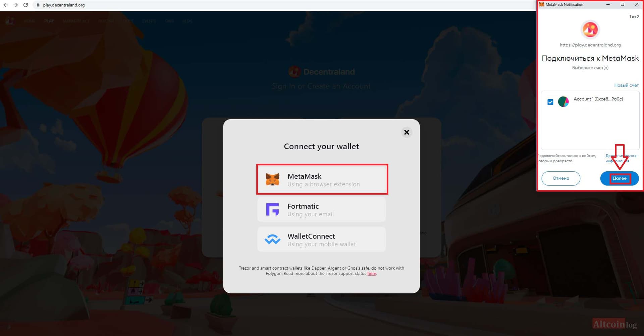
Task: Maximize the MetaMask Notification window
Action: [623, 4]
